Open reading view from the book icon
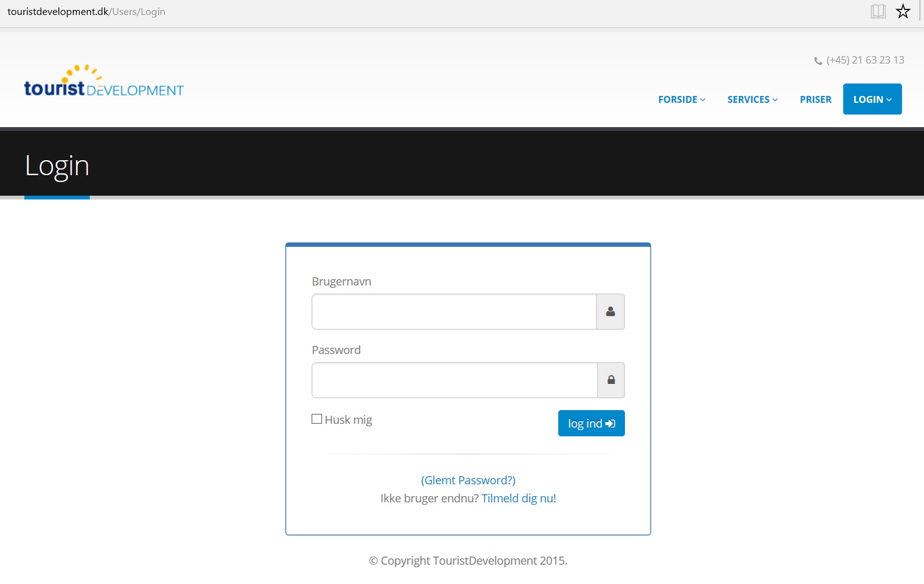 [878, 11]
